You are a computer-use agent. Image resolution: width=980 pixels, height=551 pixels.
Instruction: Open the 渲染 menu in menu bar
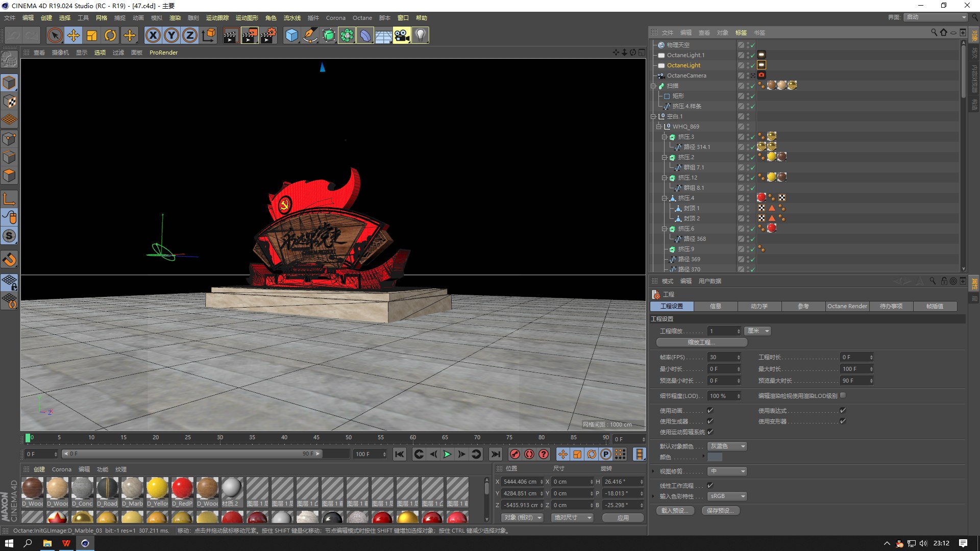coord(175,18)
